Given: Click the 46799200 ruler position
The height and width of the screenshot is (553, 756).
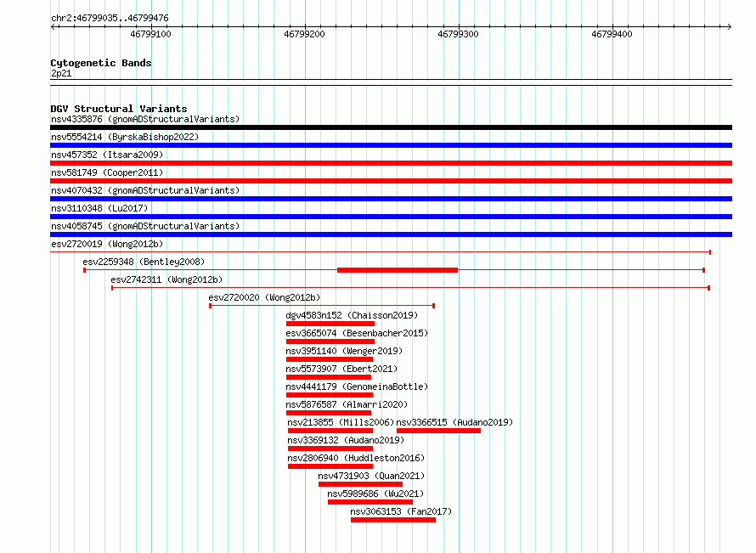Looking at the screenshot, I should pyautogui.click(x=304, y=34).
